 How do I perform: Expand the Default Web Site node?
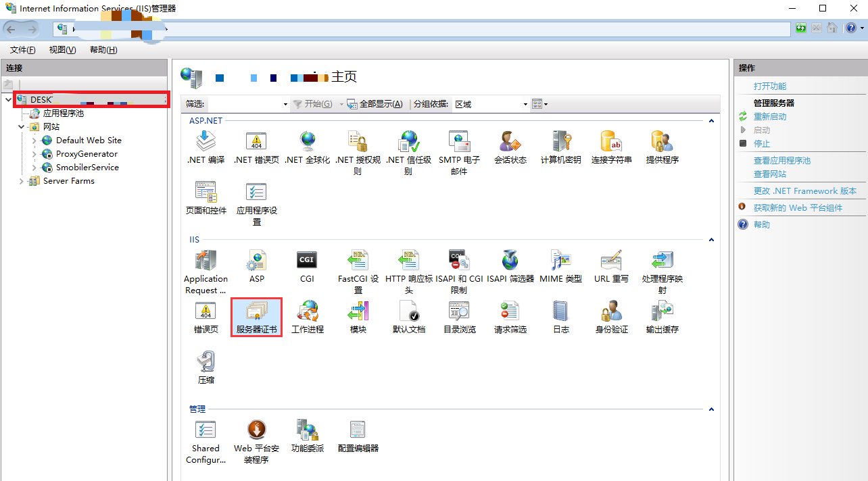pyautogui.click(x=34, y=141)
